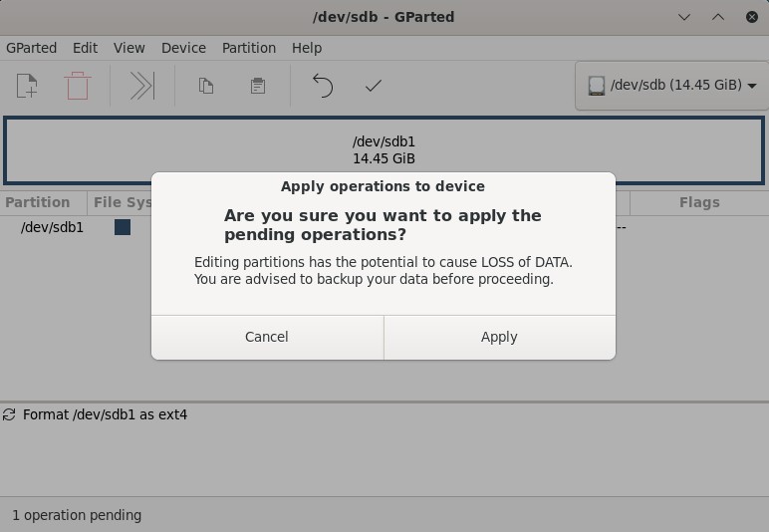The height and width of the screenshot is (532, 769).
Task: Click the disk icon in device selector
Action: coord(597,86)
